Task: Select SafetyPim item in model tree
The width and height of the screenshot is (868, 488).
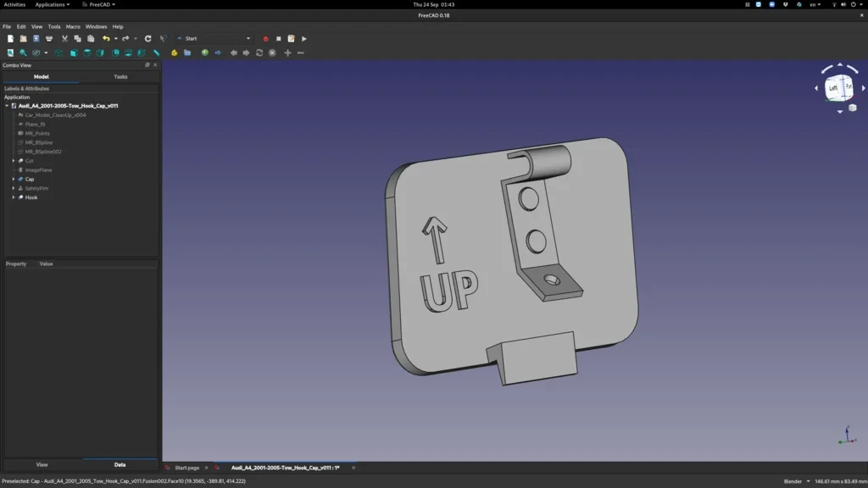Action: tap(36, 189)
